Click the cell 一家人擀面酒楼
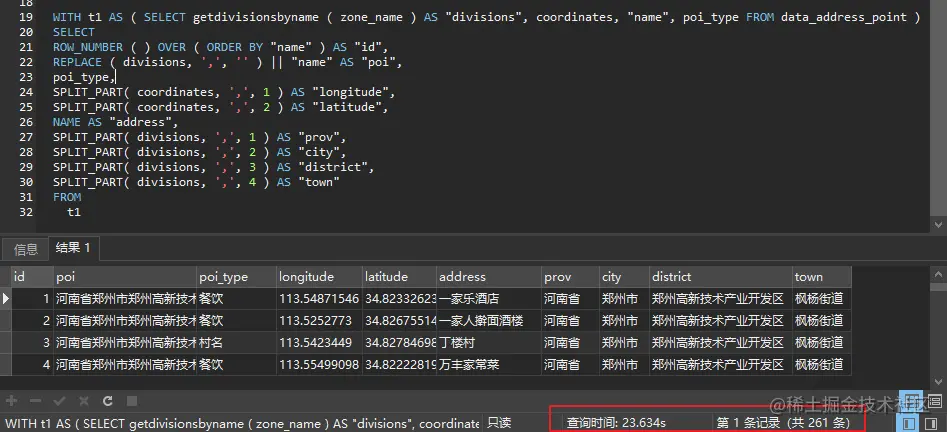This screenshot has width=947, height=432. (x=489, y=321)
